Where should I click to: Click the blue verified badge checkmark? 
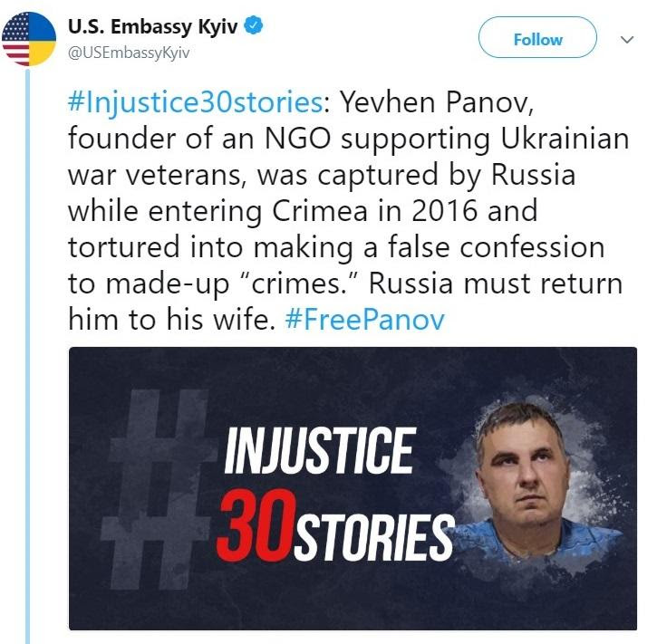coord(254,26)
